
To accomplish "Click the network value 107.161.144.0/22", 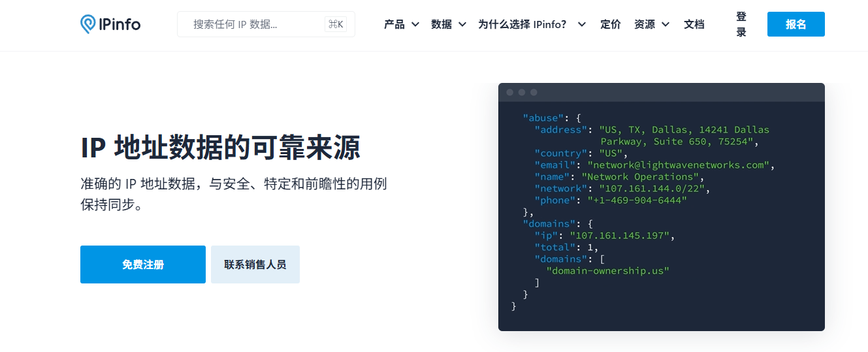I will point(651,189).
